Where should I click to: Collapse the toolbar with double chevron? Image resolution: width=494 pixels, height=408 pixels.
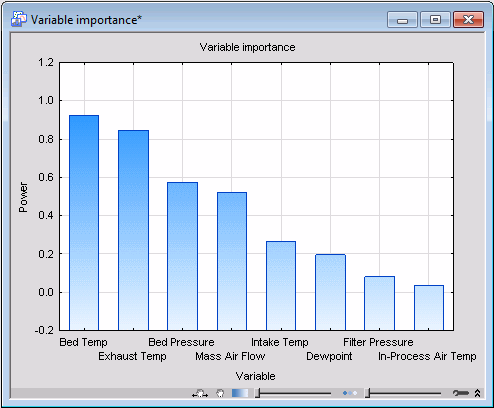477,393
